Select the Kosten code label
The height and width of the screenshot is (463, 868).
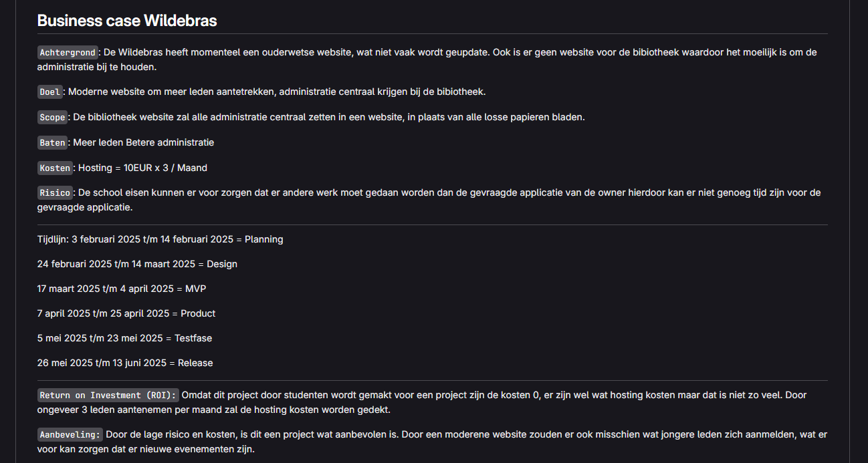click(55, 168)
